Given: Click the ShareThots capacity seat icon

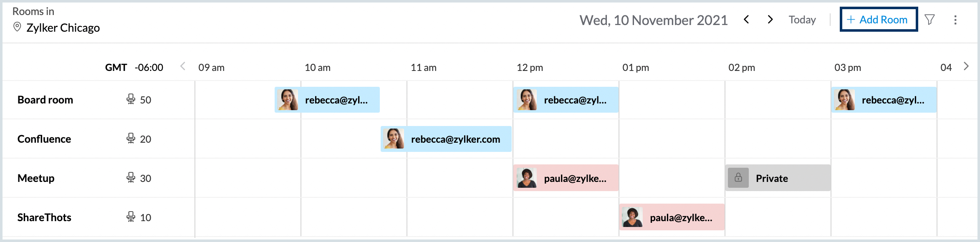Looking at the screenshot, I should click(131, 217).
